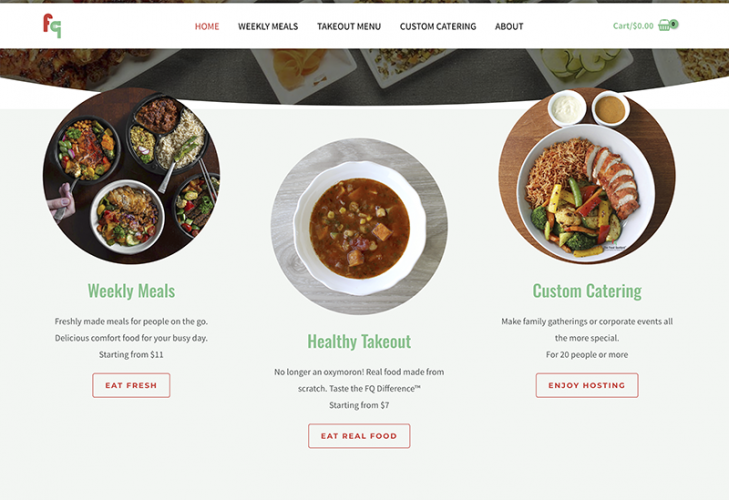Open the TAKEOUT MENU nav item
729x500 pixels.
(349, 27)
